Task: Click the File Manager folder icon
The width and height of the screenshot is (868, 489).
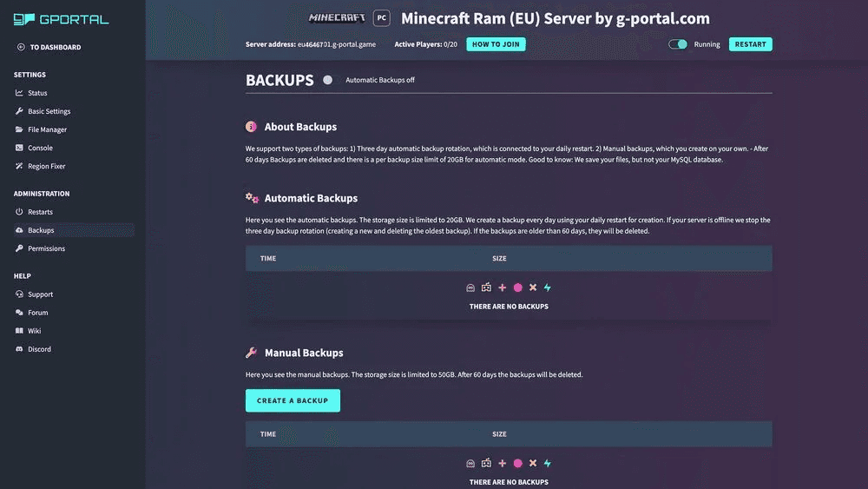Action: click(19, 129)
